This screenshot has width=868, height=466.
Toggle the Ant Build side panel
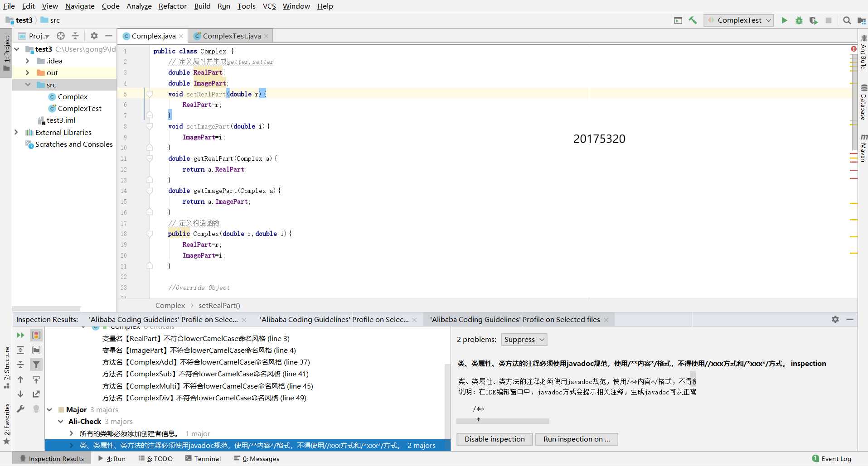[x=863, y=52]
